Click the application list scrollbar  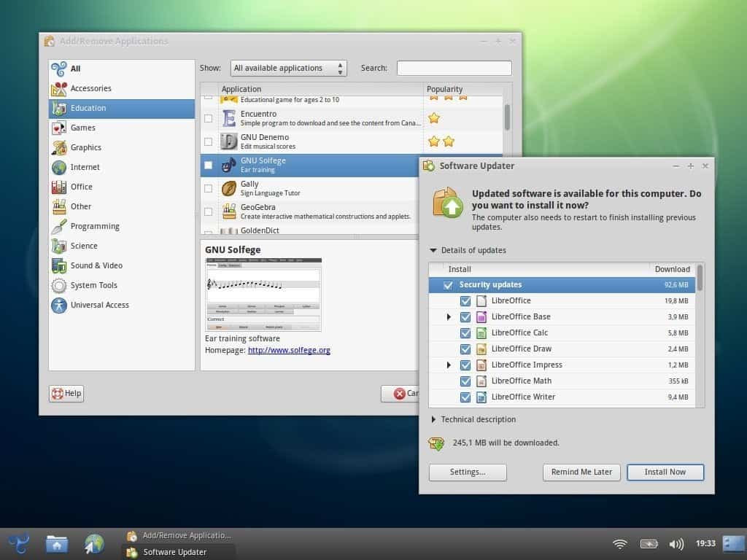(508, 117)
